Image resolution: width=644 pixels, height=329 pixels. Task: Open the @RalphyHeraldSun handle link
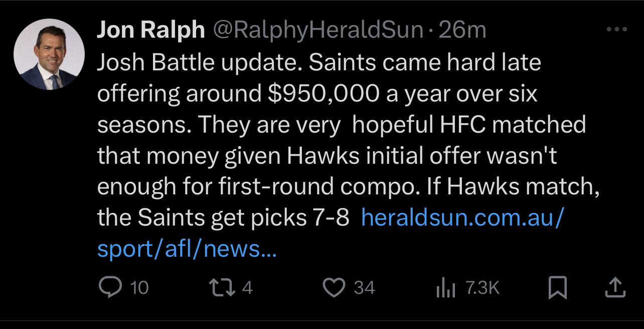318,31
